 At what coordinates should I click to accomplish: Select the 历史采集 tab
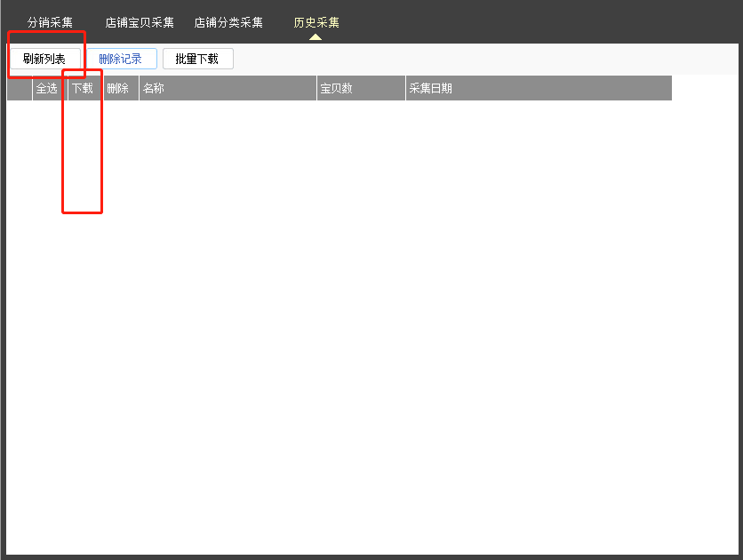(316, 22)
